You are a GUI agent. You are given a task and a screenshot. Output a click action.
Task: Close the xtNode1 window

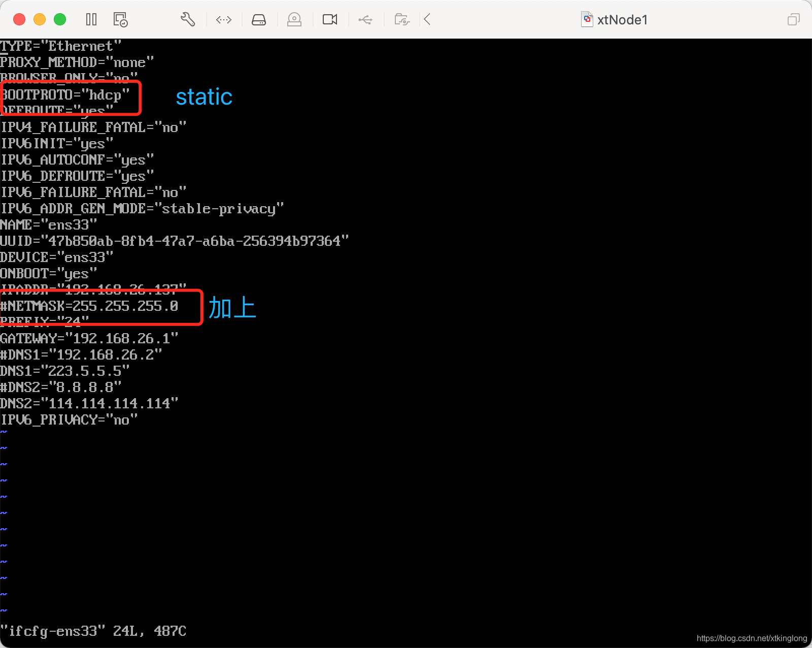coord(19,19)
